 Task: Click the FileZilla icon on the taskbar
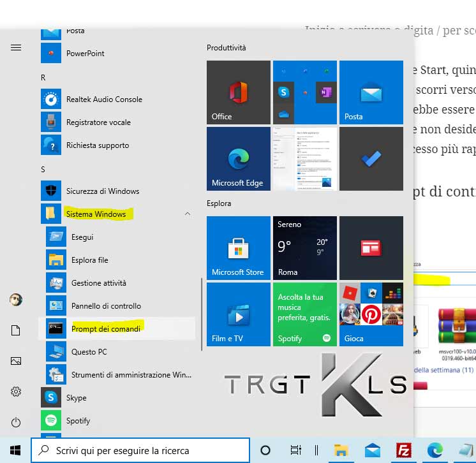403,450
